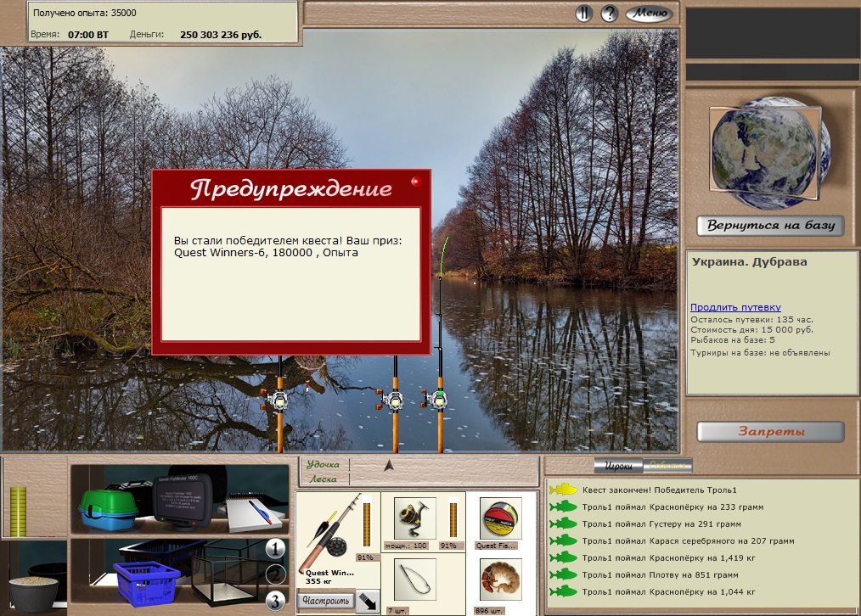Click the money value 250 303 236 руб.
This screenshot has width=861, height=616.
(x=221, y=35)
